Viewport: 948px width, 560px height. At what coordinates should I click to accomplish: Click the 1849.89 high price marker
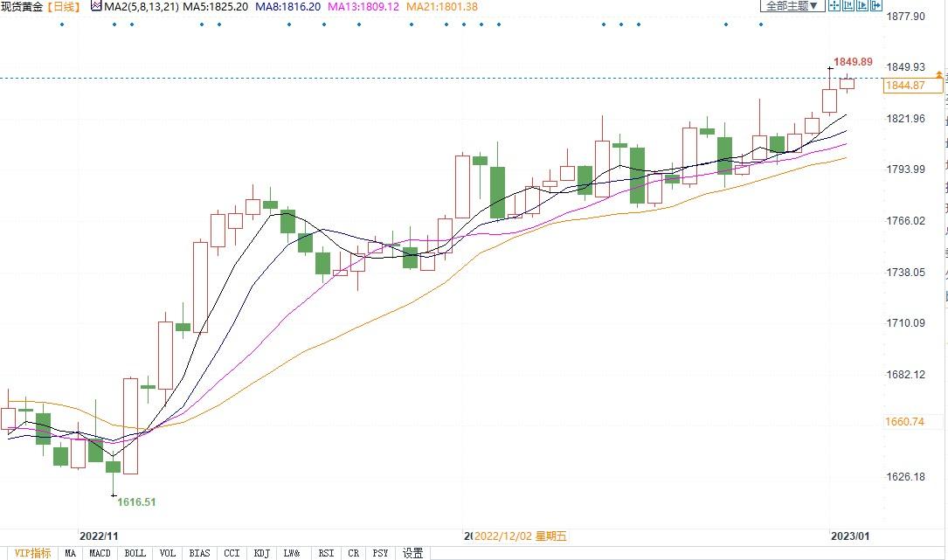point(853,62)
